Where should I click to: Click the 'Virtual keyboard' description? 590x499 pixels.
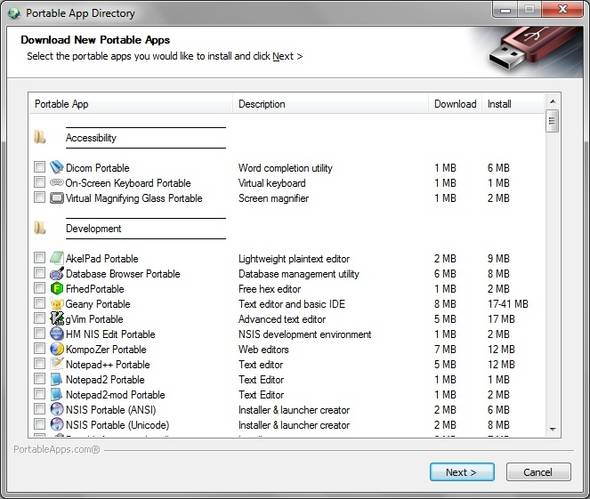[x=272, y=183]
